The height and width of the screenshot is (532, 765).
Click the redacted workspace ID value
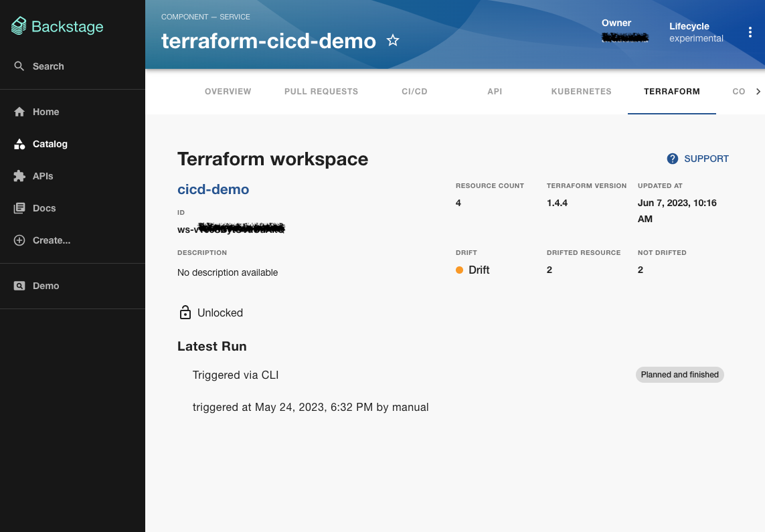232,228
